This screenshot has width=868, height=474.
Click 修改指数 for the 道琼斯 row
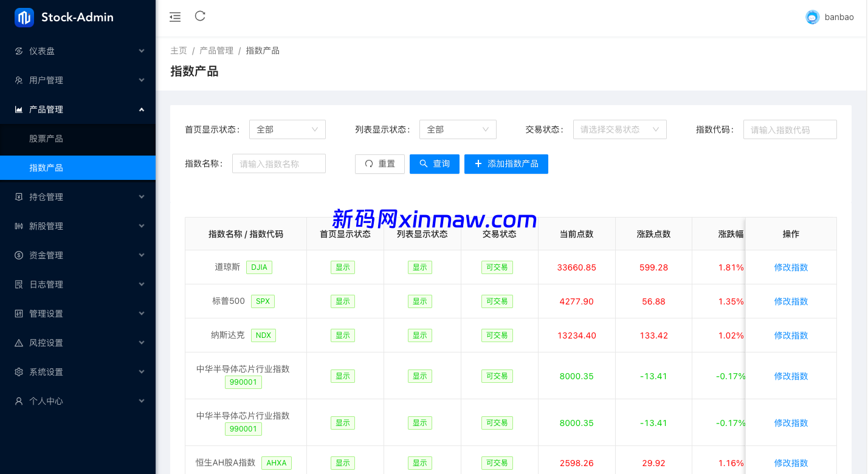pos(790,267)
